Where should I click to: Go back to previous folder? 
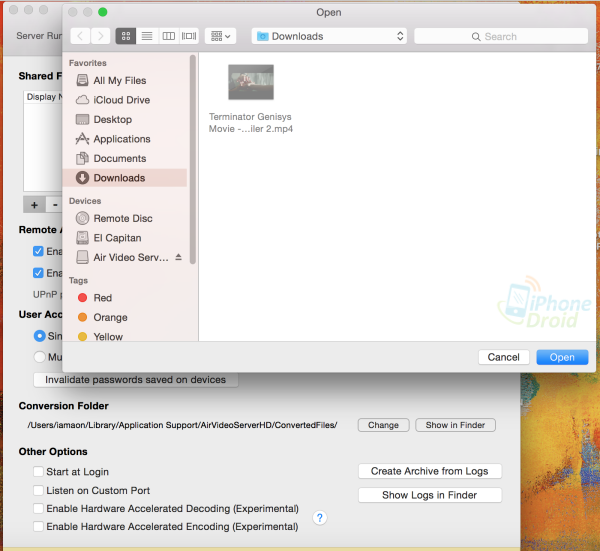(x=80, y=36)
